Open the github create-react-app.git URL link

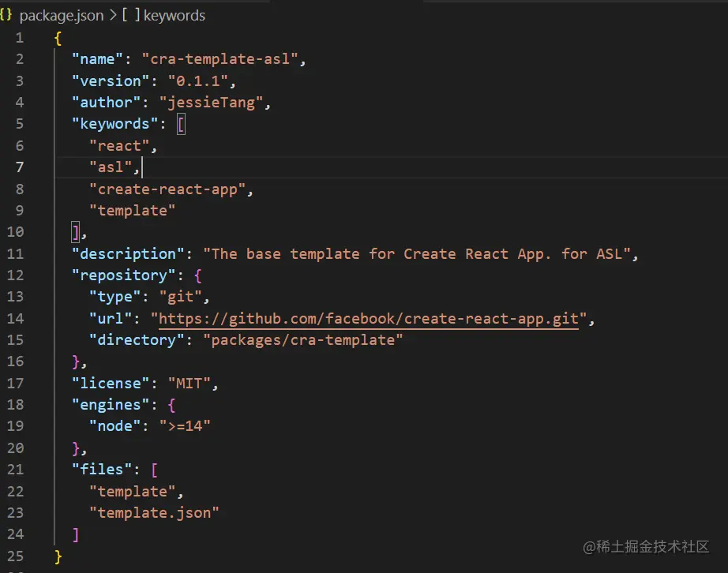coord(369,319)
